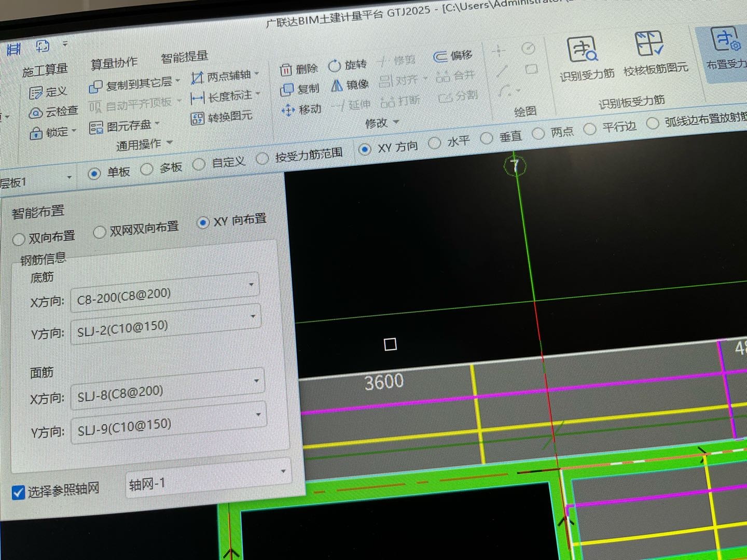Viewport: 747px width, 560px height.
Task: Open the 算量协作 ribbon tab
Action: [114, 63]
